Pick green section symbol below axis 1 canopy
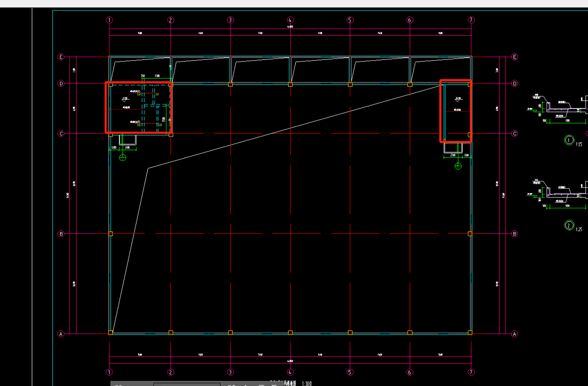The height and width of the screenshot is (386, 588). click(123, 158)
